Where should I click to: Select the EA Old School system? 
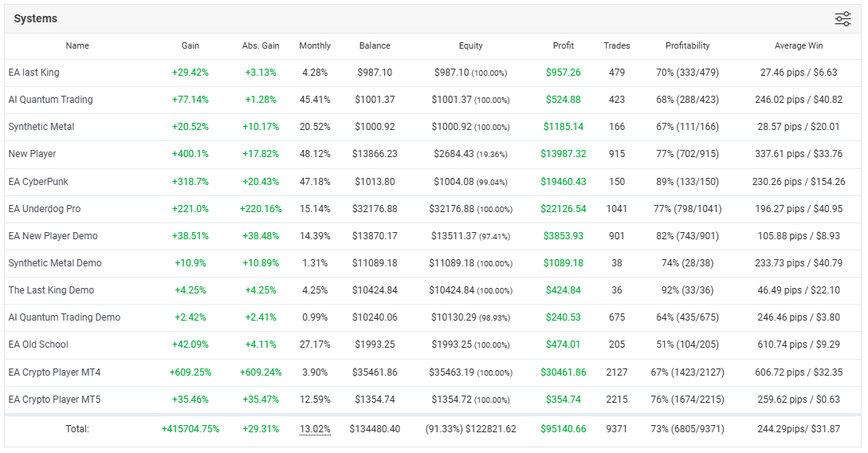38,345
